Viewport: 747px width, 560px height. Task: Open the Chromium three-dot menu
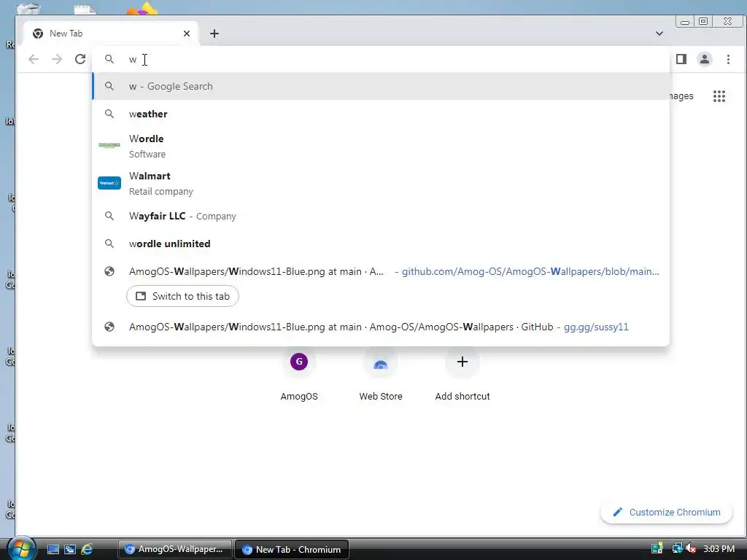point(728,59)
